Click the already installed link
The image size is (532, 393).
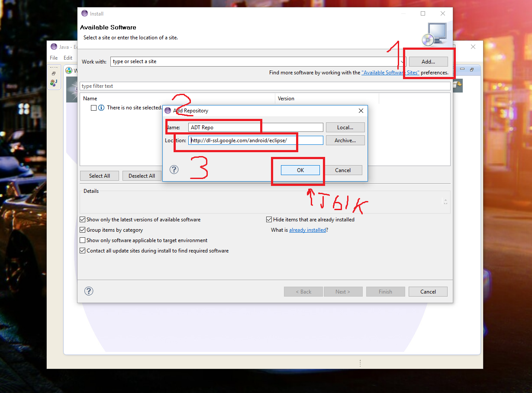coord(307,230)
